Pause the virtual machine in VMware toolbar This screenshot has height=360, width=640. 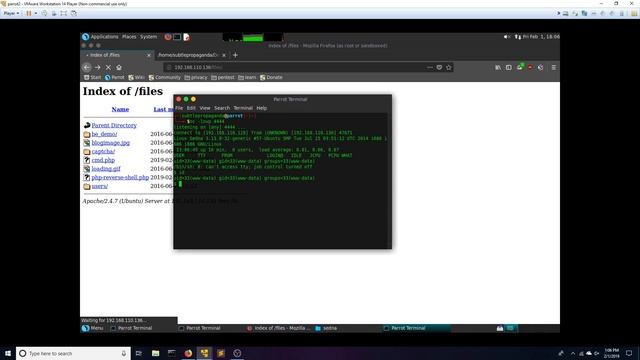click(x=29, y=13)
